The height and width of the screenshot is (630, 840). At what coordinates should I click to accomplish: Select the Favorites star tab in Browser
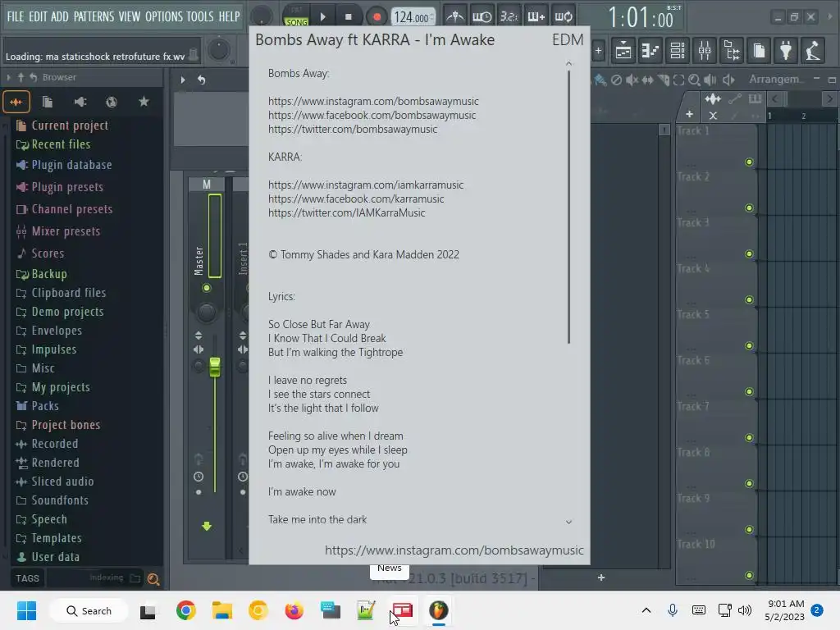pos(144,102)
